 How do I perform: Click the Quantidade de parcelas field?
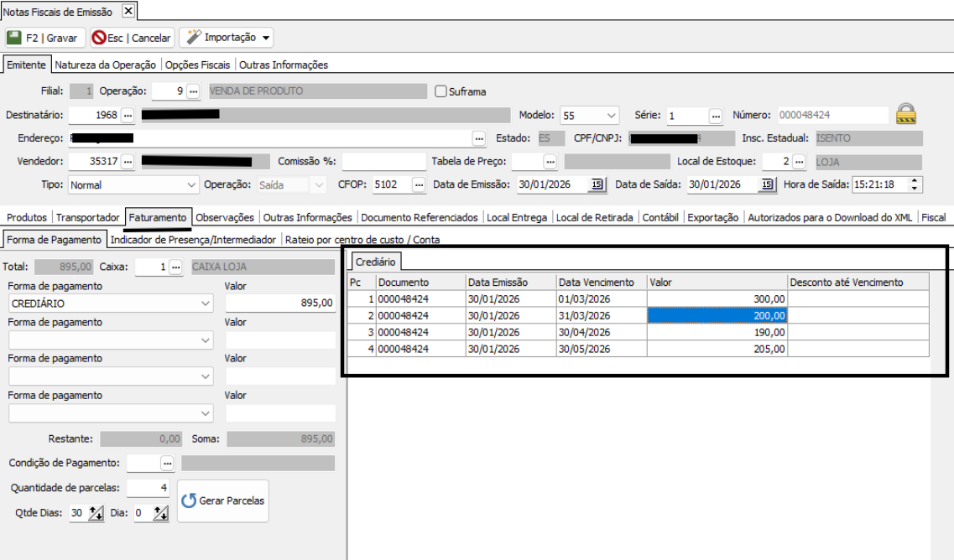[x=148, y=488]
